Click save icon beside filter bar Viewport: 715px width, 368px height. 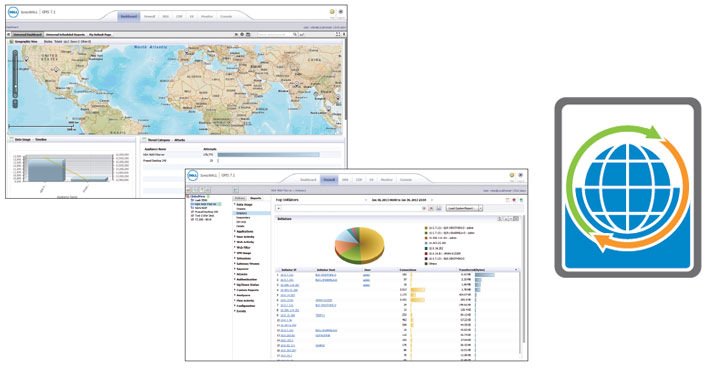pos(439,208)
